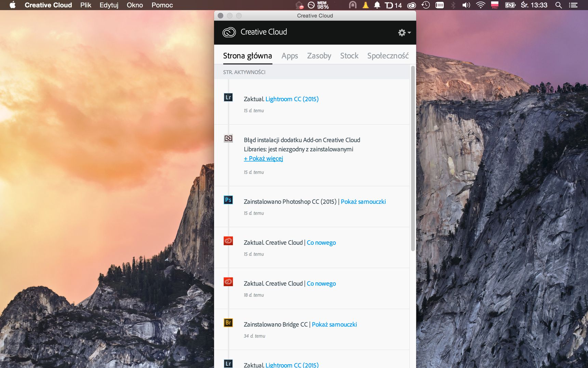Click the Lightroom icon in the bottom row
Viewport: 588px width, 368px height.
pos(228,364)
